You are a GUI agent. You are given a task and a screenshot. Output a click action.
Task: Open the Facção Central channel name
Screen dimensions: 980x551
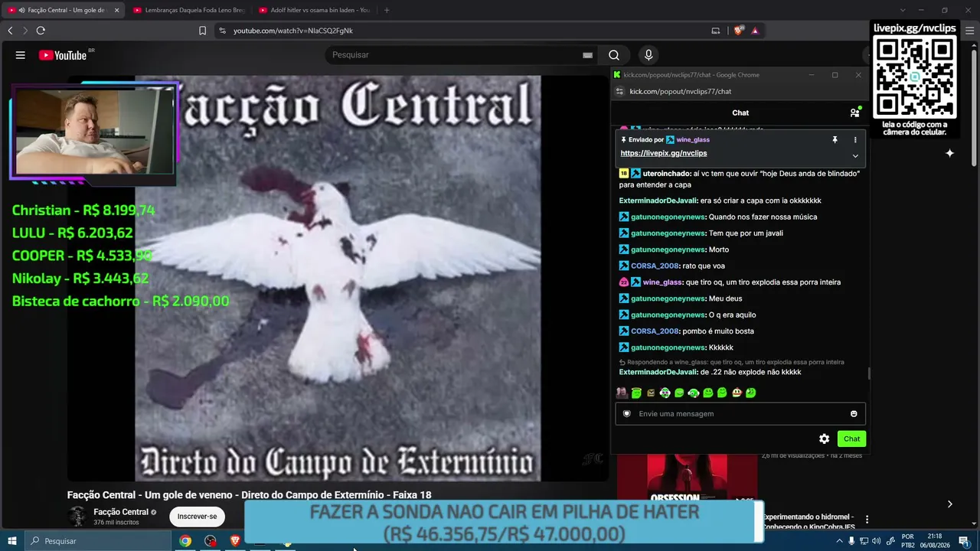[x=121, y=512]
